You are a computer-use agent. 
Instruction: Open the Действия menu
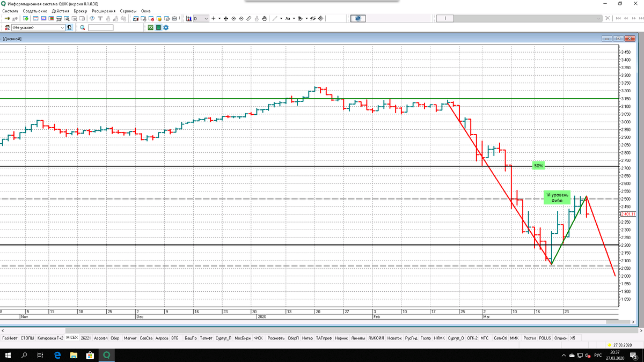(x=61, y=11)
